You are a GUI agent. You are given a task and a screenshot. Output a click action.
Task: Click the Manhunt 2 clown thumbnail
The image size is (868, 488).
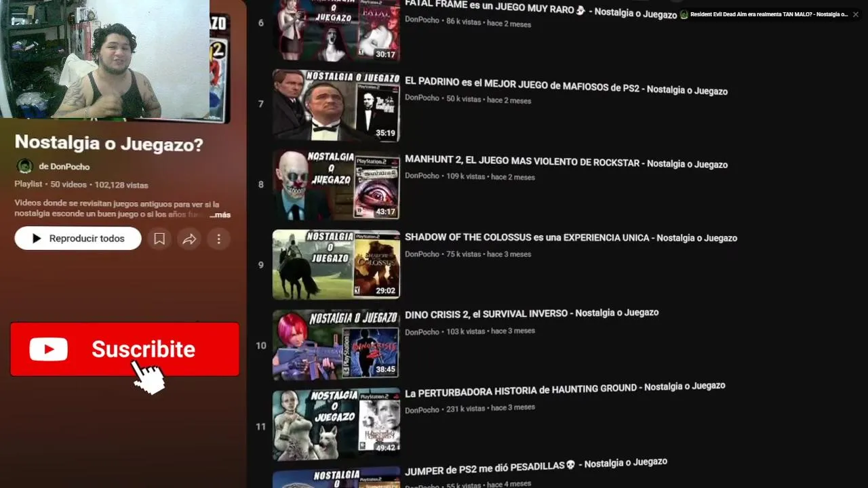pyautogui.click(x=336, y=184)
